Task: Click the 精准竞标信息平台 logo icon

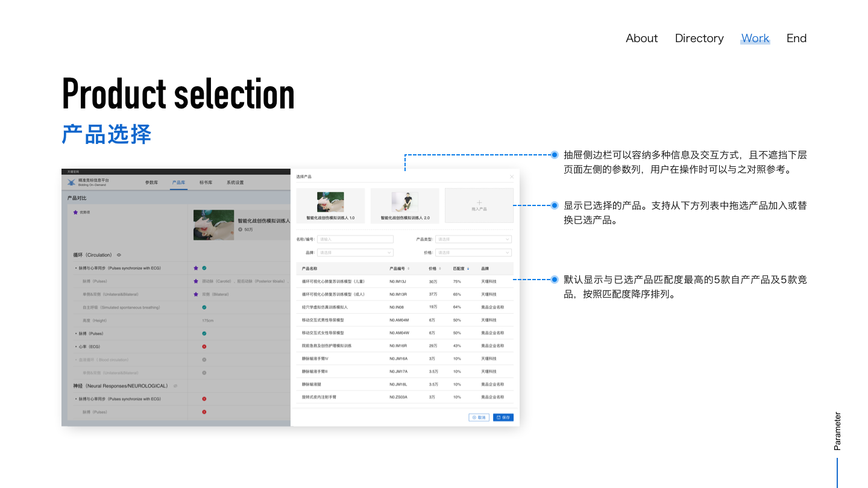Action: [72, 182]
